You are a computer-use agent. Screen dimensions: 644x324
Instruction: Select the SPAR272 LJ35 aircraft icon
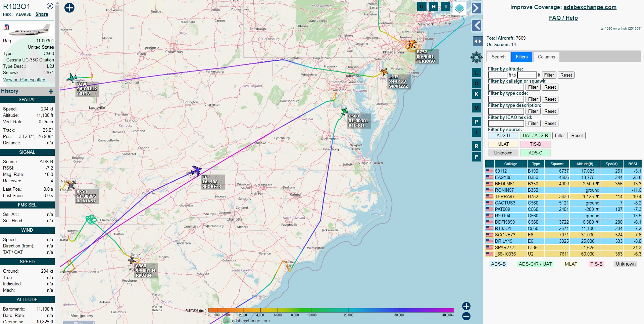pyautogui.click(x=384, y=72)
